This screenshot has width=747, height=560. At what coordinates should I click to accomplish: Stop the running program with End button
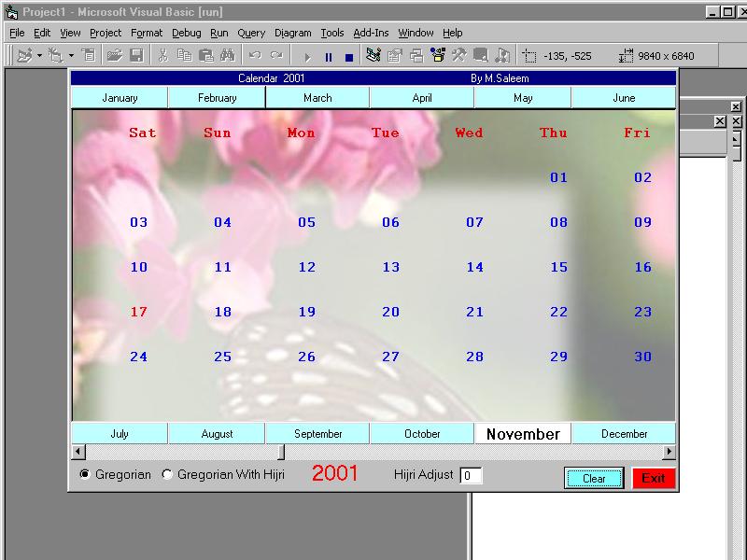(x=348, y=57)
